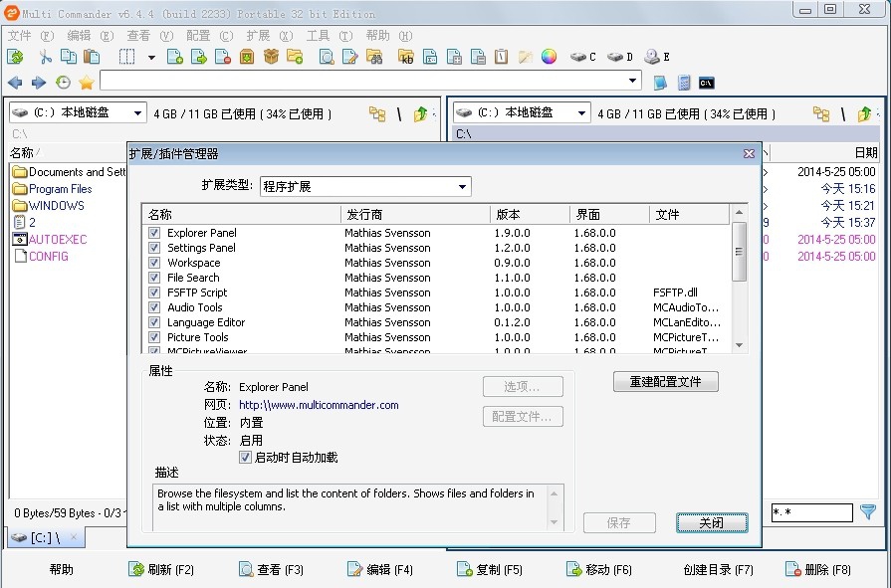This screenshot has width=891, height=588.
Task: Open the 配置 (C) menu
Action: point(210,36)
